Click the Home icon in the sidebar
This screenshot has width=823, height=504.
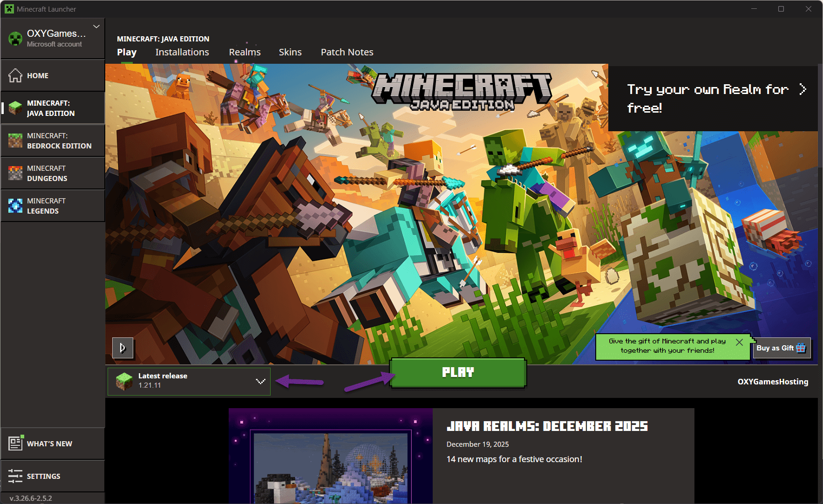pos(15,75)
